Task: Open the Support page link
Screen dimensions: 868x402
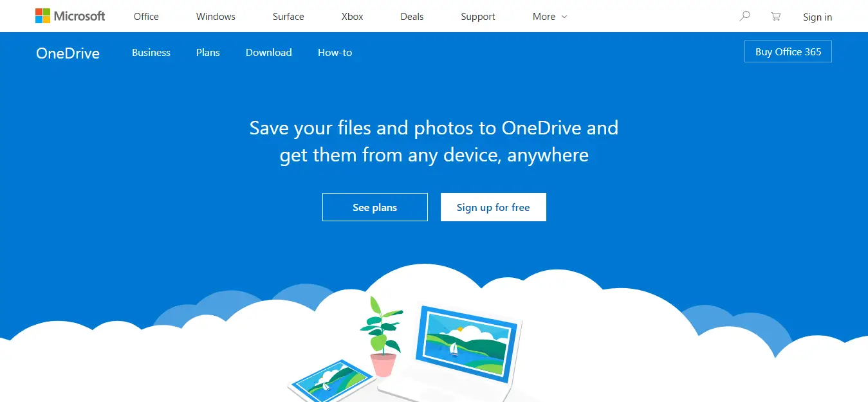Action: [x=478, y=17]
